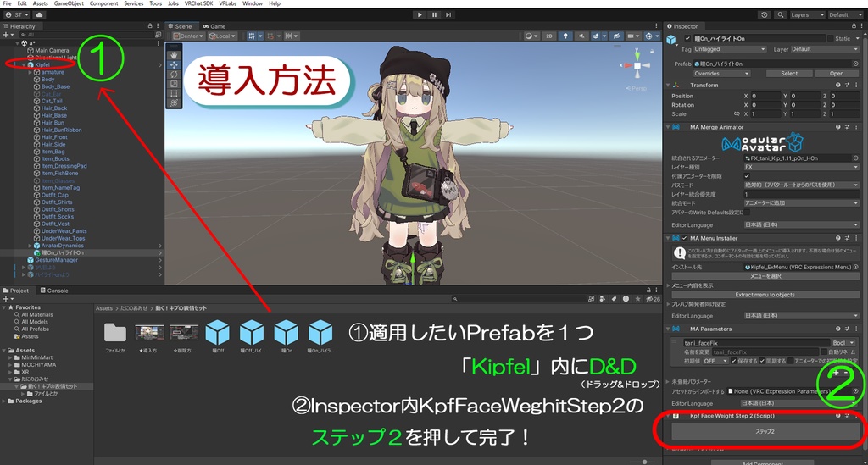Screen dimensions: 868x465
Task: Open the Bool parameter type dropdown
Action: coord(845,343)
